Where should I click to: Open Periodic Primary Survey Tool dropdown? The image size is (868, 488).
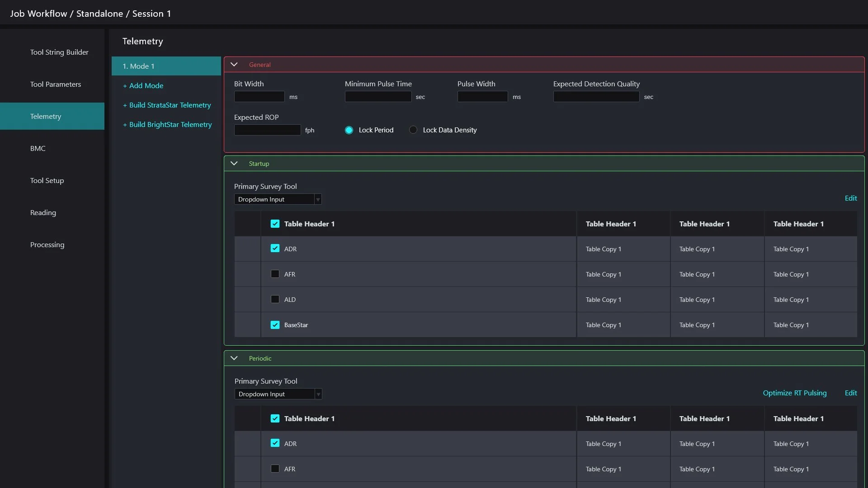278,394
